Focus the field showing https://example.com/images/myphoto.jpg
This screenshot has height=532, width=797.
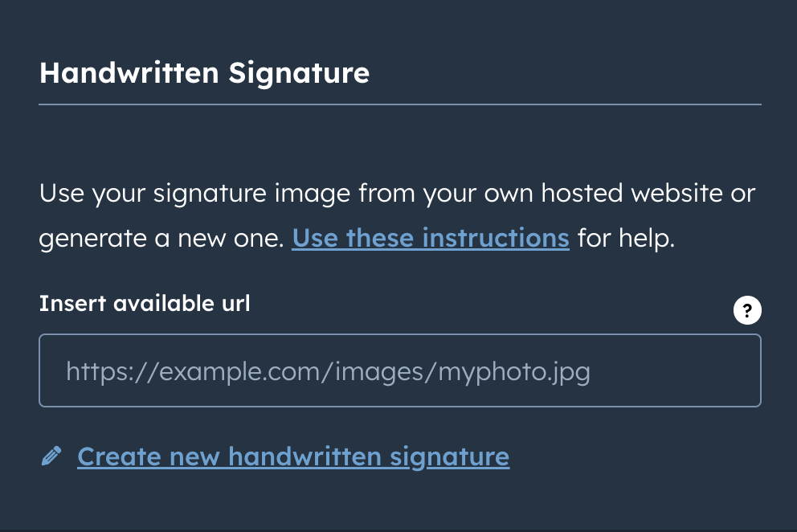[x=399, y=370]
